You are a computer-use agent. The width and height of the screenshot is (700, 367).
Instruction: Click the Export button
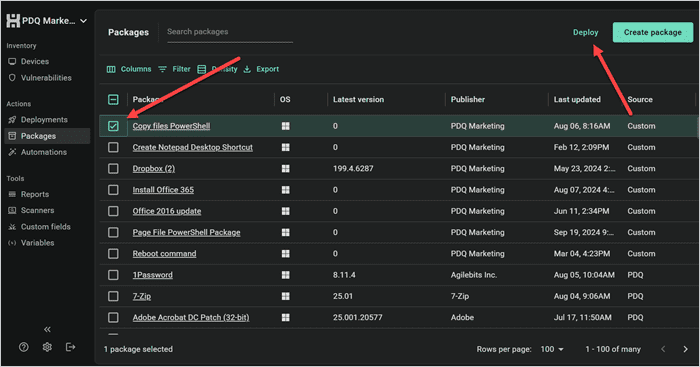[x=261, y=69]
